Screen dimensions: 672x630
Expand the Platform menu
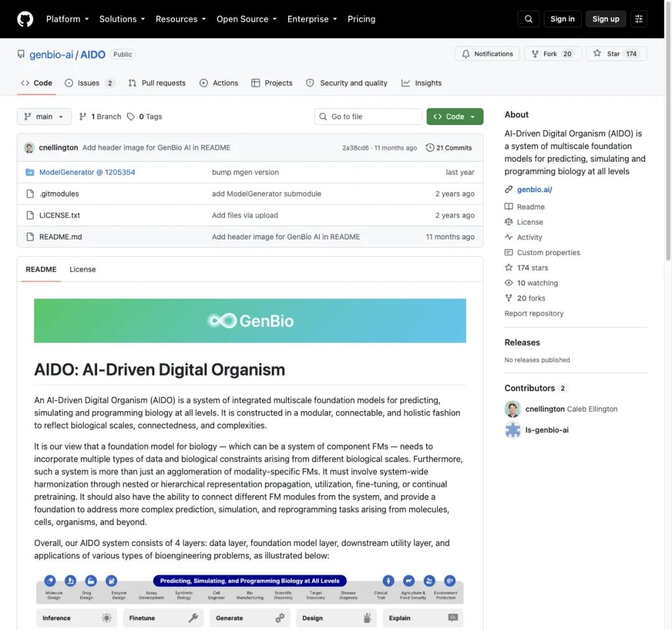click(x=67, y=19)
